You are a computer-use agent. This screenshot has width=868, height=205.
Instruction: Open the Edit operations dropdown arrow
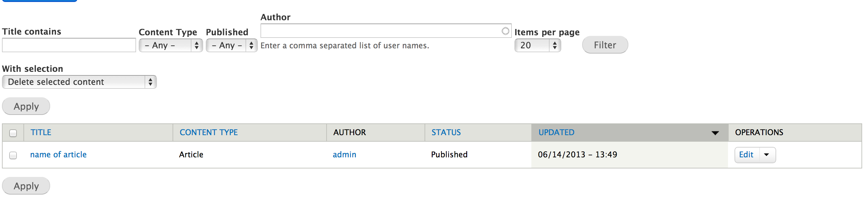coord(767,155)
